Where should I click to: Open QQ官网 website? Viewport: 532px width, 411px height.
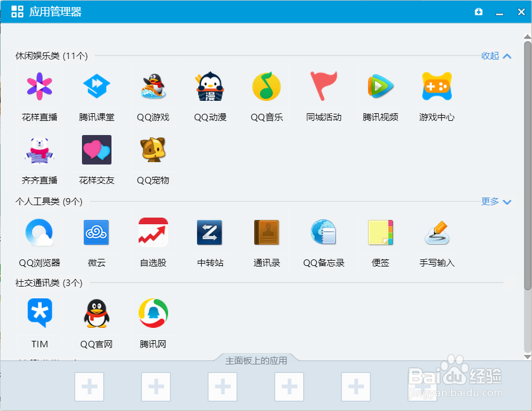coord(96,313)
